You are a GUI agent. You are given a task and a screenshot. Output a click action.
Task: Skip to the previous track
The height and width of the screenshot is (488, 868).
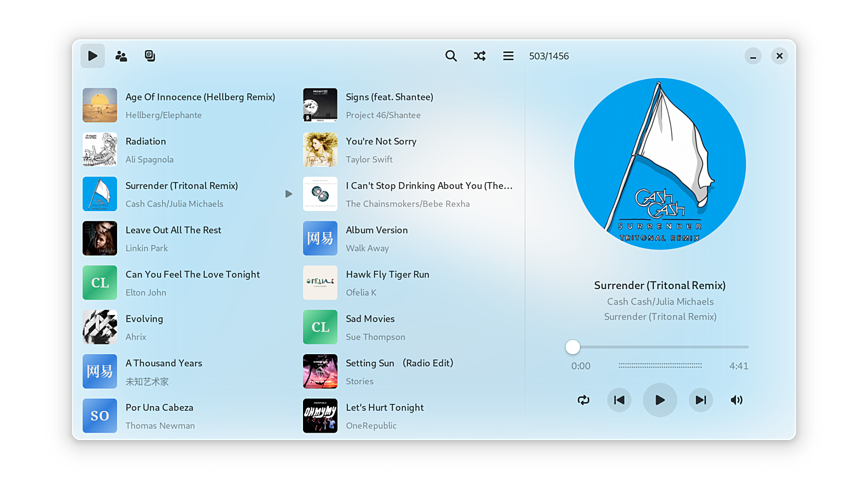pos(619,400)
